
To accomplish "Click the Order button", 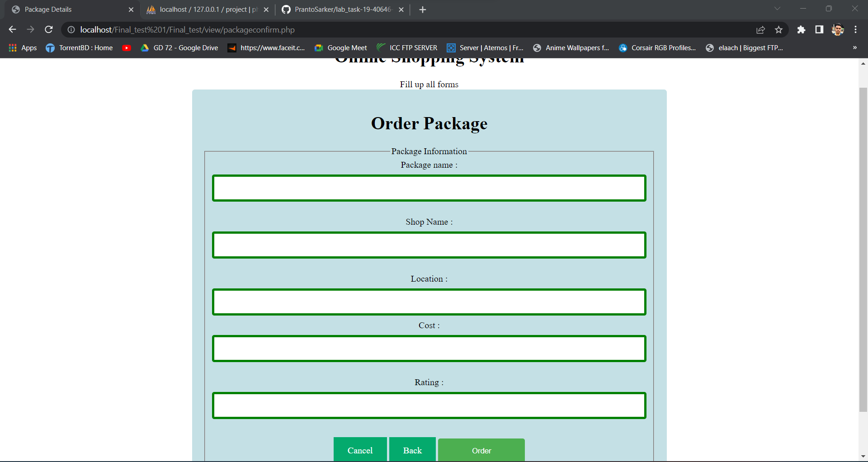I will (x=481, y=450).
